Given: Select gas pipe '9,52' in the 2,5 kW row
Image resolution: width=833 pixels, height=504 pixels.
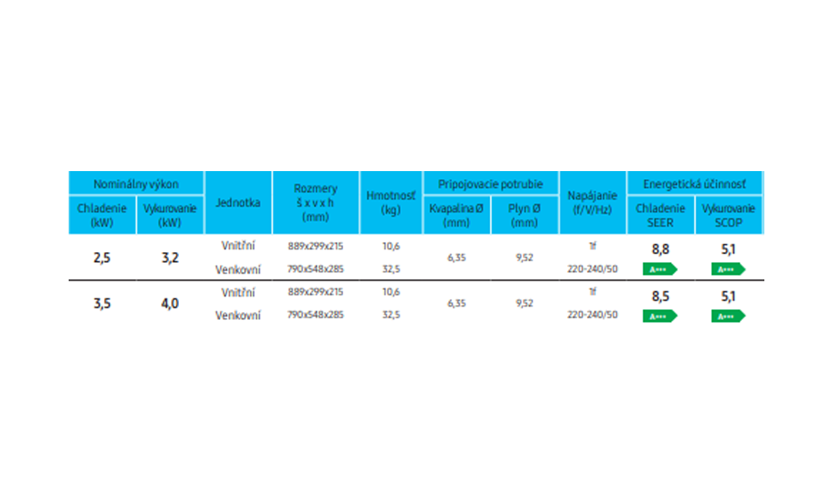Looking at the screenshot, I should tap(524, 258).
